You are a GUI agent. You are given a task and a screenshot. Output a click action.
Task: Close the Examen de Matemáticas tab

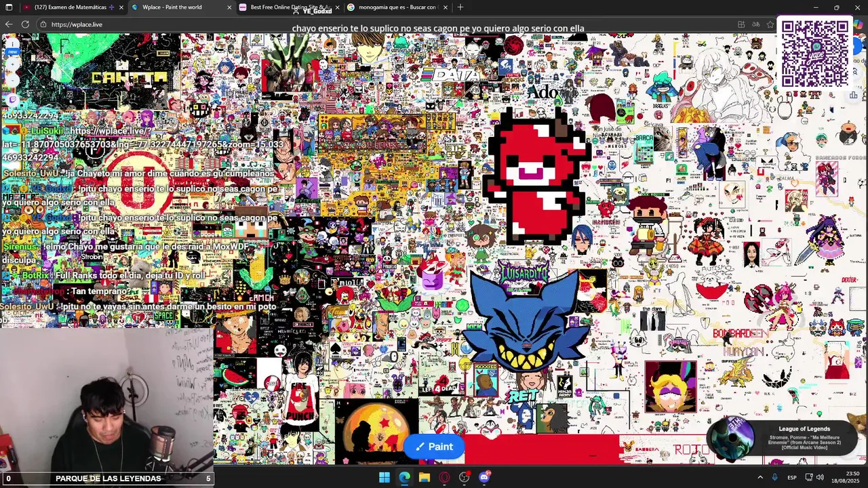point(121,7)
